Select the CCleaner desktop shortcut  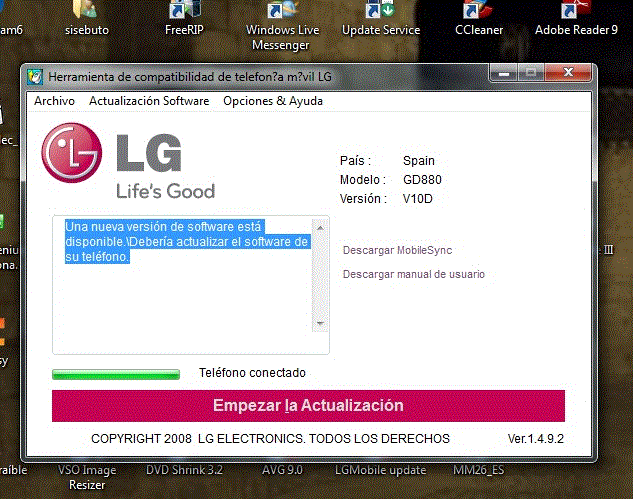pos(479,19)
